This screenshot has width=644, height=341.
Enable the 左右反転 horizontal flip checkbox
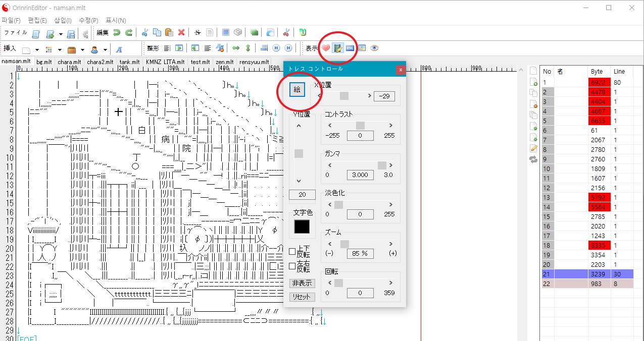coord(292,266)
